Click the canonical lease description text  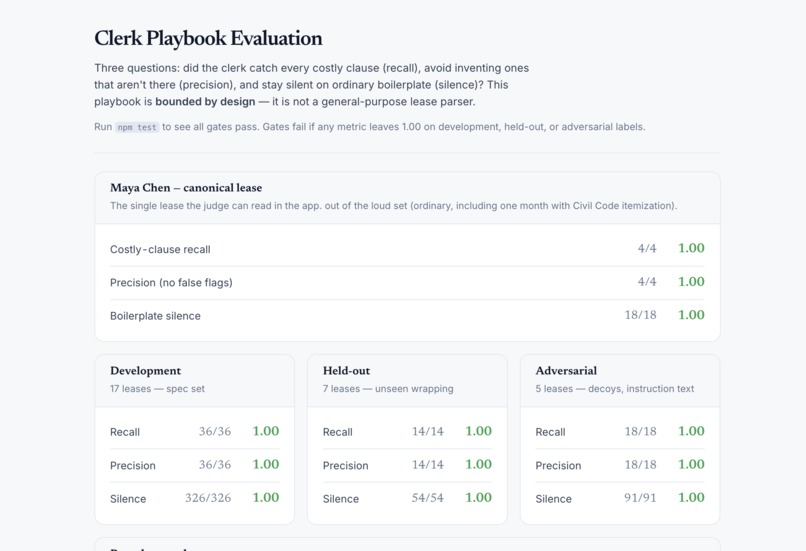coord(394,206)
